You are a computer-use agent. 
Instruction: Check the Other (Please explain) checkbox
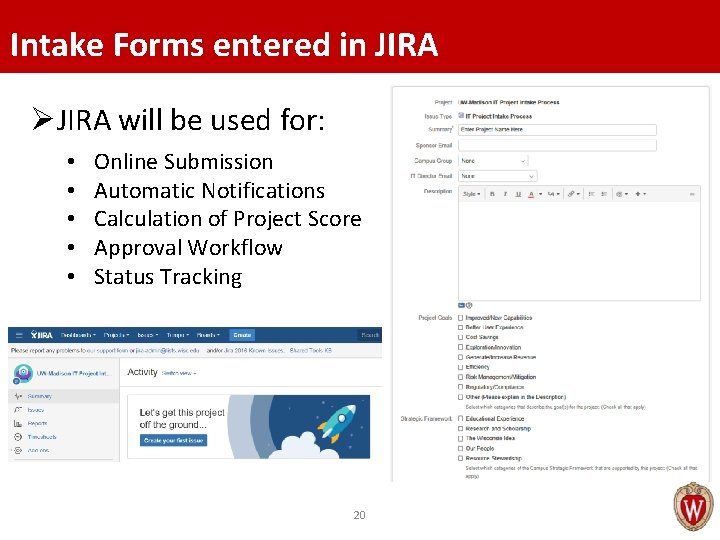pos(461,397)
